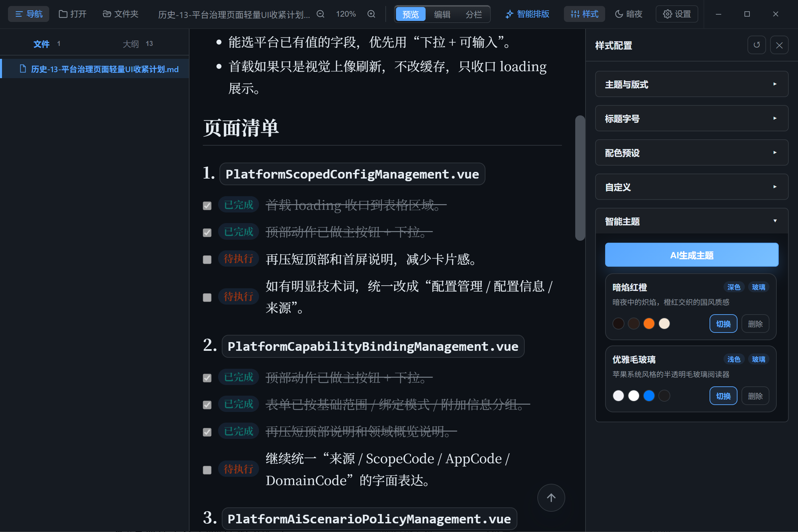Expand the 主题与版式 section
This screenshot has height=532, width=798.
pos(692,84)
